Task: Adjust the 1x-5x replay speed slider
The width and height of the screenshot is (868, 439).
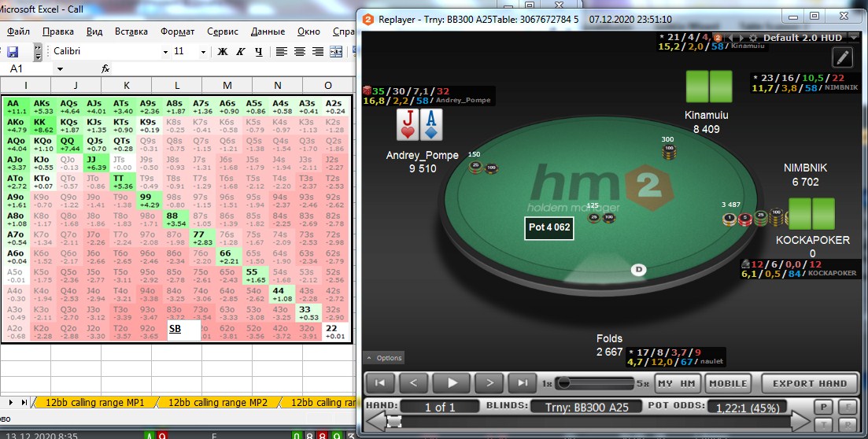Action: (595, 383)
